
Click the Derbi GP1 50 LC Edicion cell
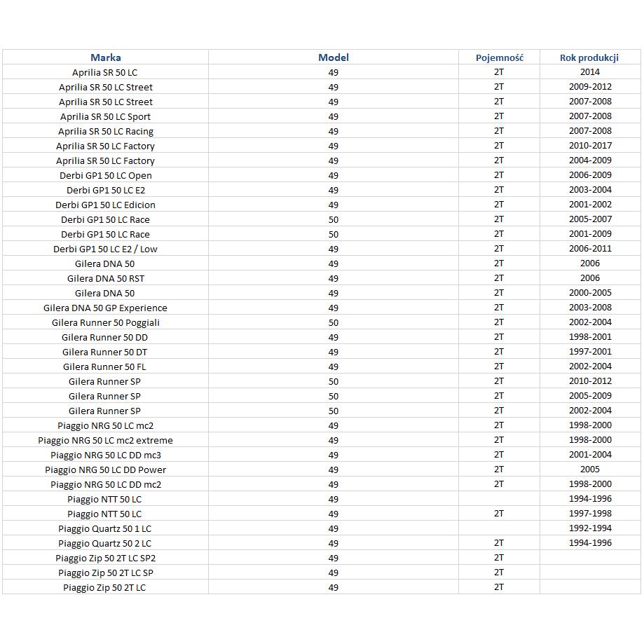pos(105,205)
